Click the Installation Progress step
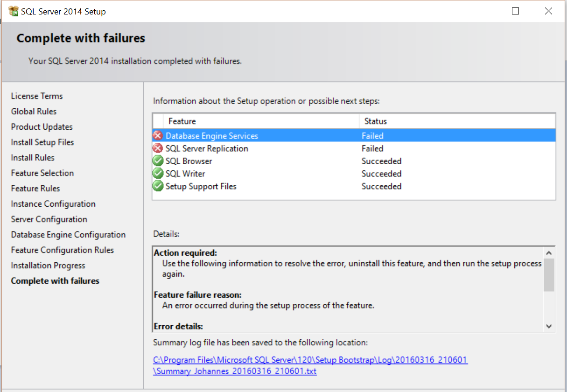Image resolution: width=567 pixels, height=392 pixels. tap(48, 265)
